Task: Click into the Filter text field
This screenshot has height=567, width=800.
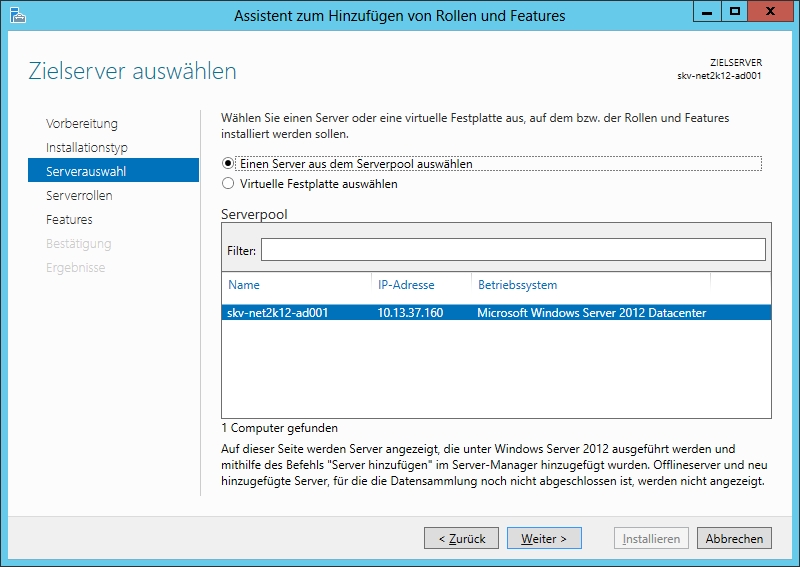Action: pyautogui.click(x=512, y=249)
